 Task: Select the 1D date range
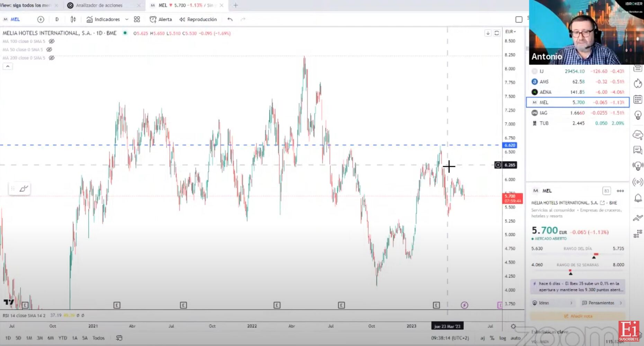(x=8, y=338)
